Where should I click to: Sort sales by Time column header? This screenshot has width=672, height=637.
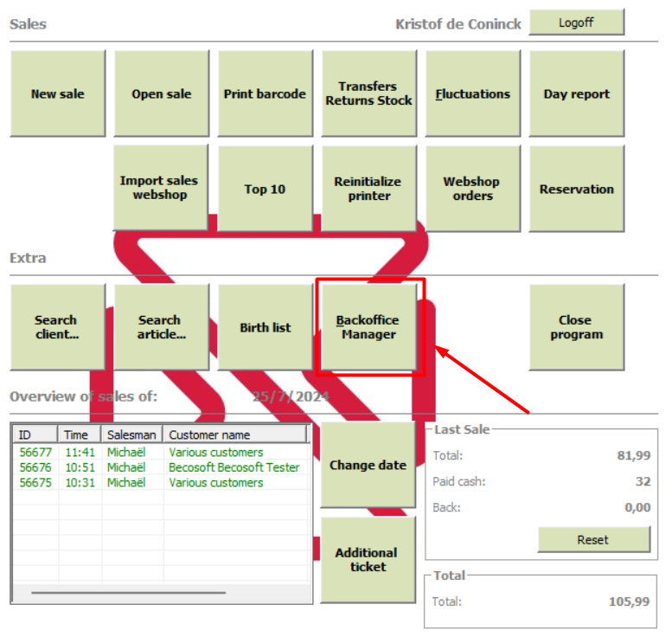[80, 434]
